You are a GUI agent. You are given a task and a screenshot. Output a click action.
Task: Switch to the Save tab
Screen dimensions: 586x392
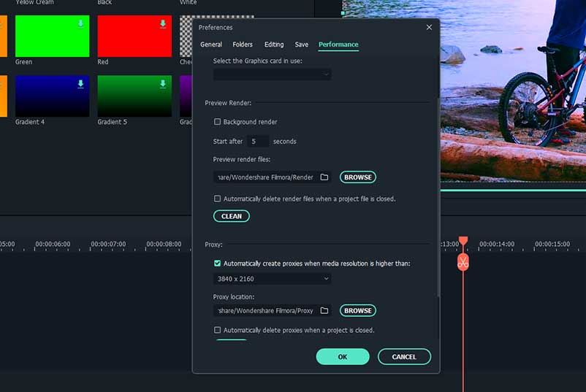(x=302, y=45)
